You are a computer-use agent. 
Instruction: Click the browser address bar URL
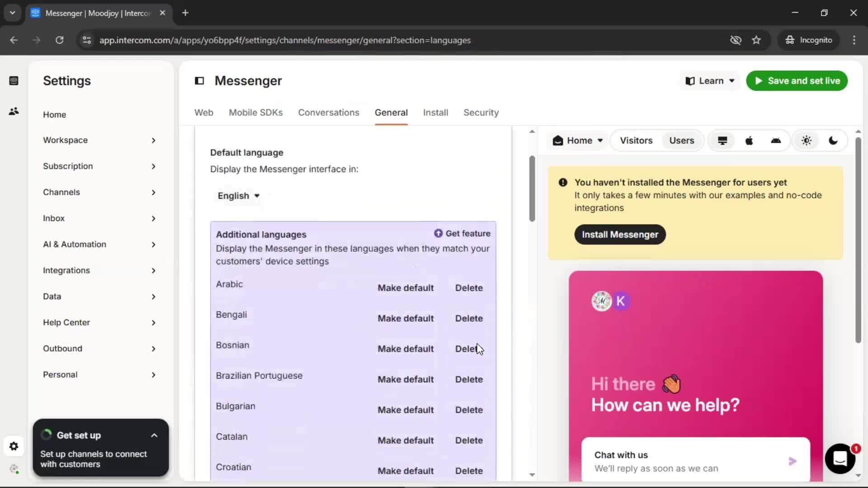(x=285, y=40)
